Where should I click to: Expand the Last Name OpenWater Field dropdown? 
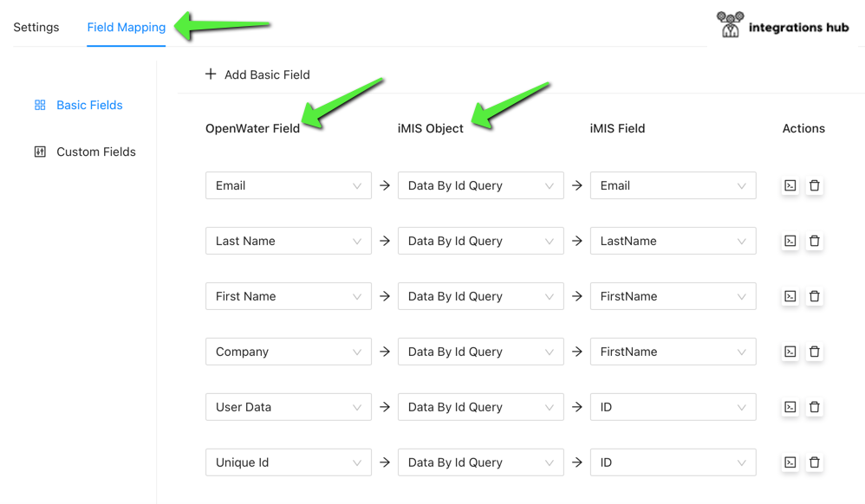coord(288,241)
